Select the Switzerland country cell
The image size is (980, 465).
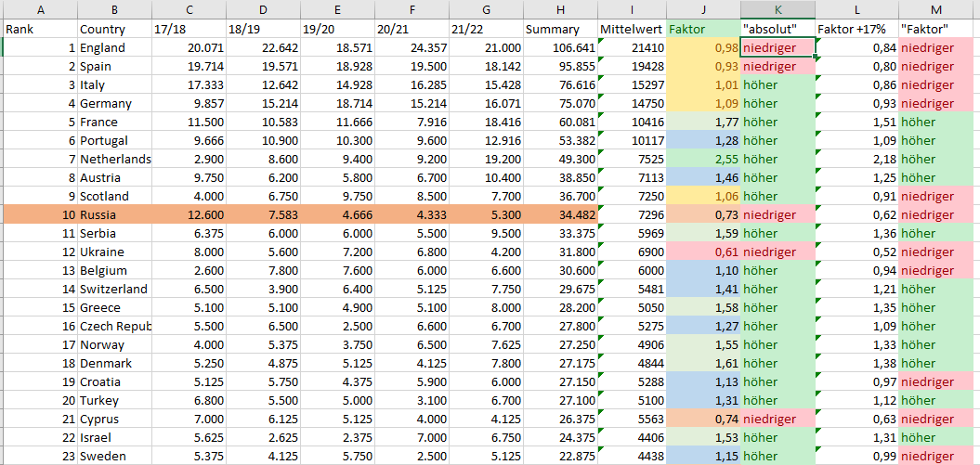click(x=115, y=289)
